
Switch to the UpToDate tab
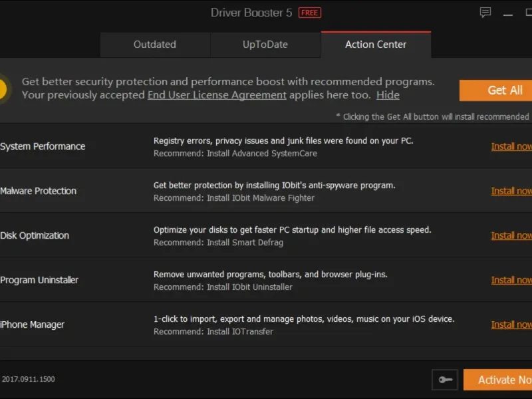click(265, 45)
